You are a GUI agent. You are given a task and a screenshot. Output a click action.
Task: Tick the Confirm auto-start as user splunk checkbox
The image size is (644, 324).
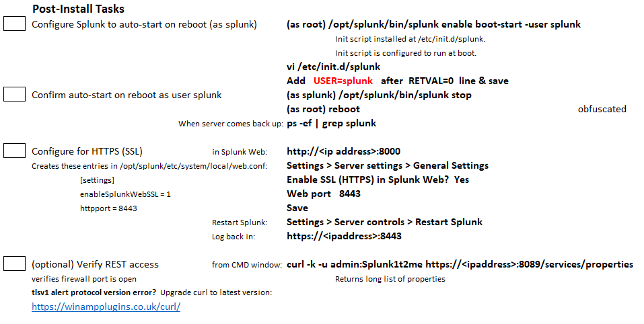click(14, 95)
